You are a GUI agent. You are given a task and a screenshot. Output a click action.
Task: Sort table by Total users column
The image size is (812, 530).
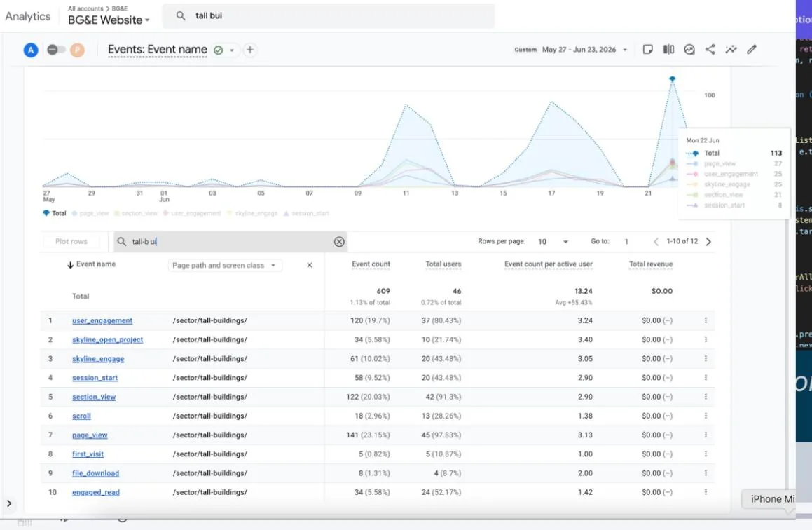click(443, 264)
